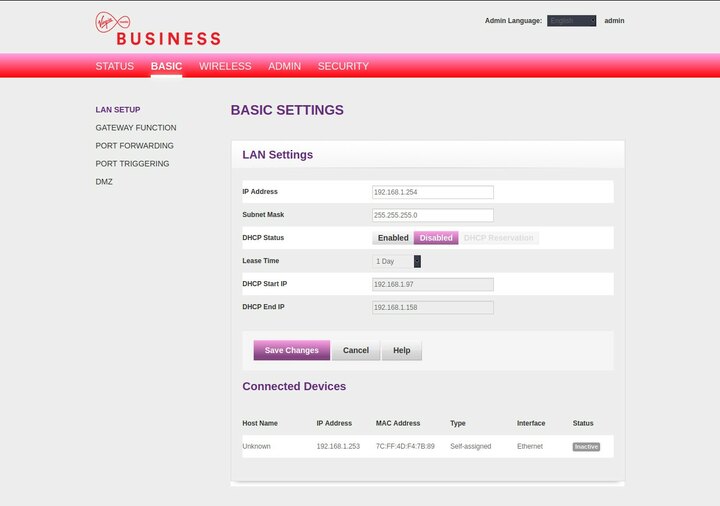Click the IP Address input field

click(x=433, y=192)
